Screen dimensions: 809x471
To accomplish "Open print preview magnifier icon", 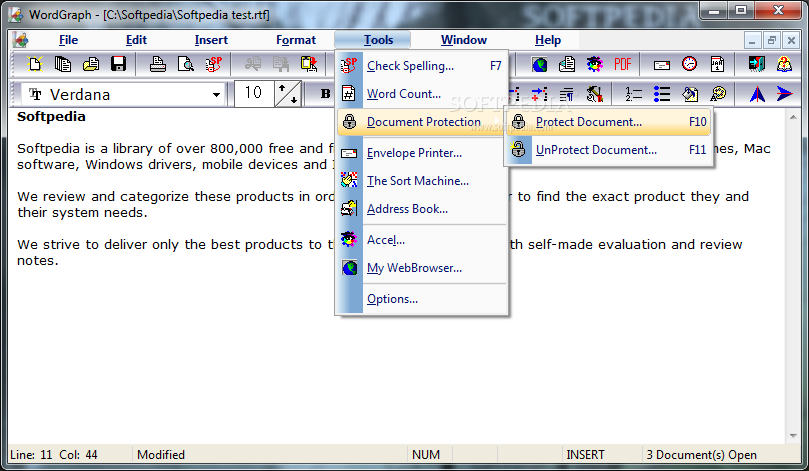I will [185, 64].
